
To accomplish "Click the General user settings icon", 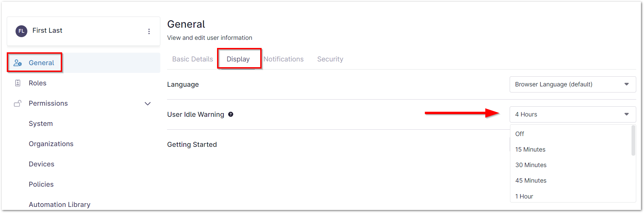I will click(18, 63).
